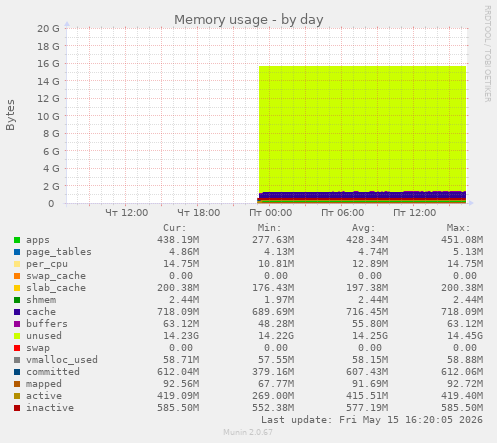497x443 pixels.
Task: Click the apps current value 438.19M
Action: click(178, 240)
